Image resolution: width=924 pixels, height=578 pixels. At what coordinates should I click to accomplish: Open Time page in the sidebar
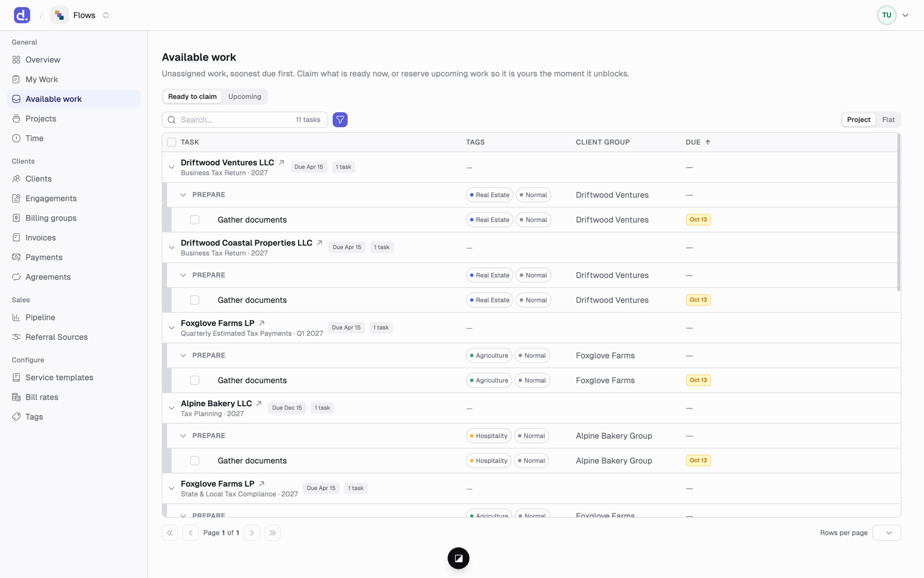73,138
